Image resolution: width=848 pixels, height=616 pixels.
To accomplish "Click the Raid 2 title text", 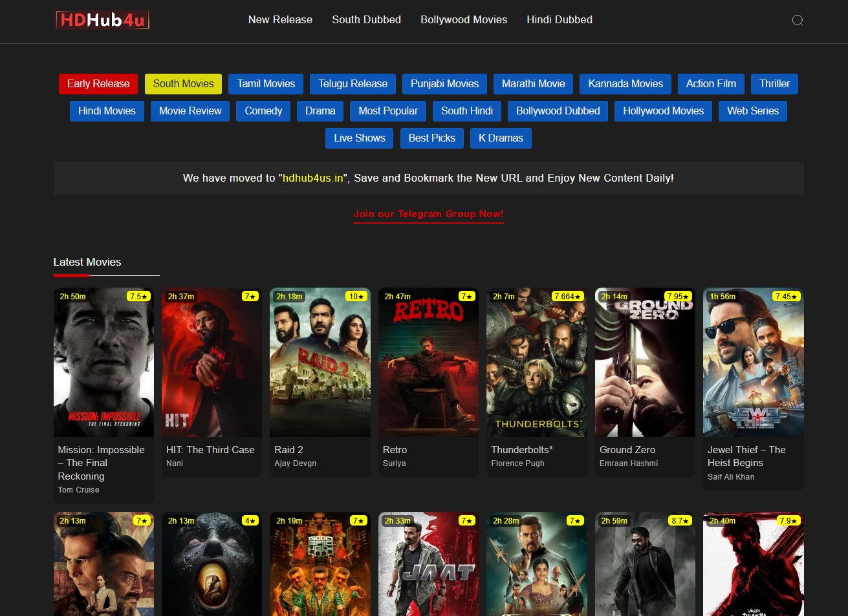I will click(x=288, y=450).
